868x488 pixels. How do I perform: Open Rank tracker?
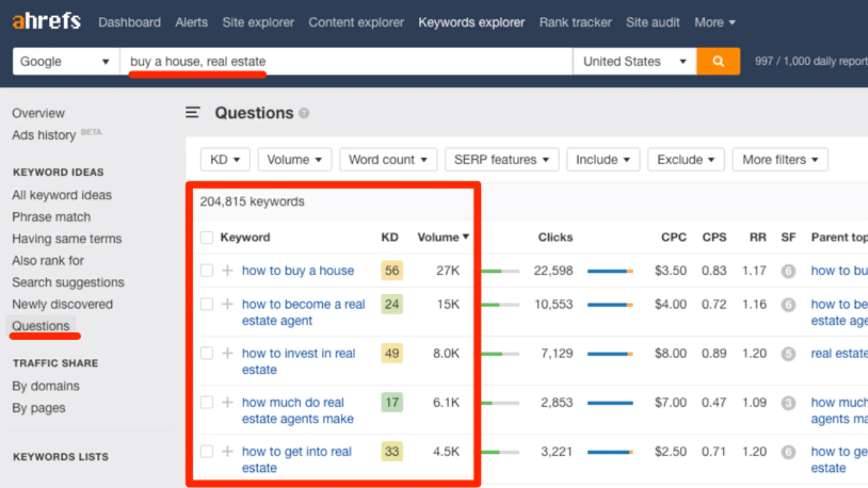(576, 22)
